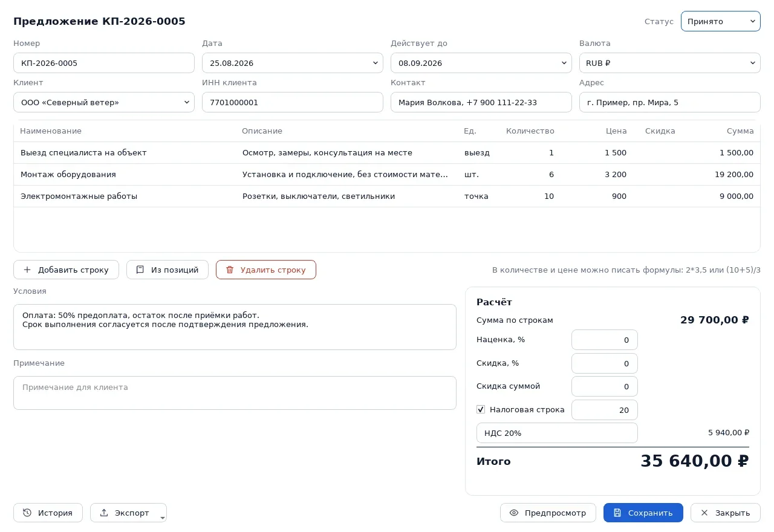Click the Наценка, % input
The width and height of the screenshot is (774, 532).
(605, 340)
